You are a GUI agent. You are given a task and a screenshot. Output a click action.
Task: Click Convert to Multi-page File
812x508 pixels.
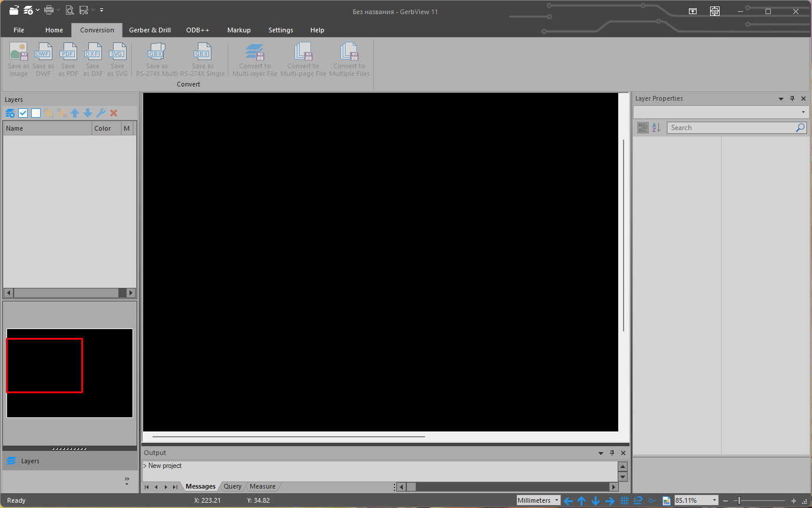303,59
